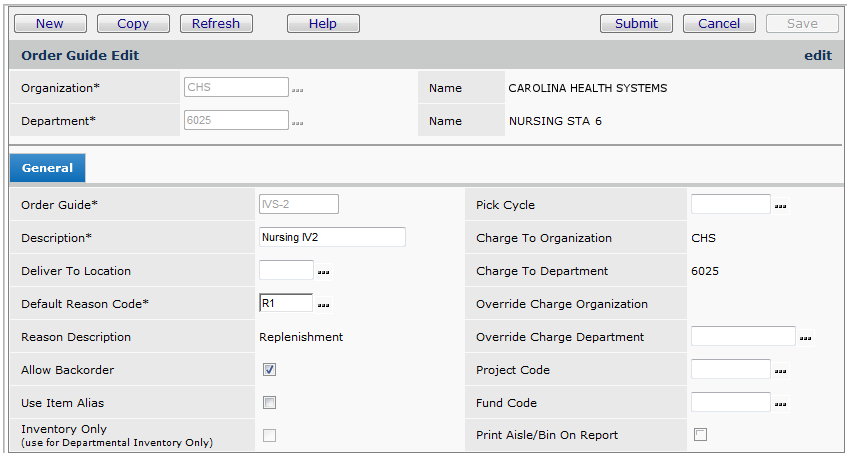
Task: Enable the Use Item Alias checkbox
Action: coord(270,403)
